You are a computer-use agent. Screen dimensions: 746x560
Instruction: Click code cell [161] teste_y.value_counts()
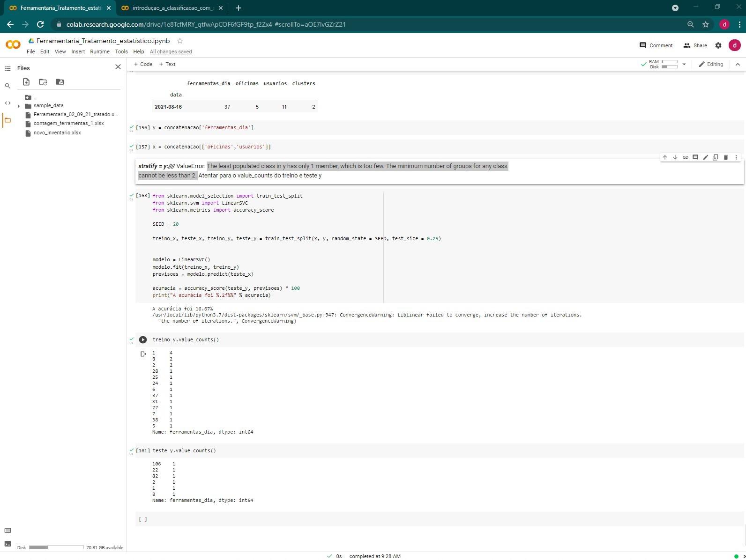(x=440, y=450)
